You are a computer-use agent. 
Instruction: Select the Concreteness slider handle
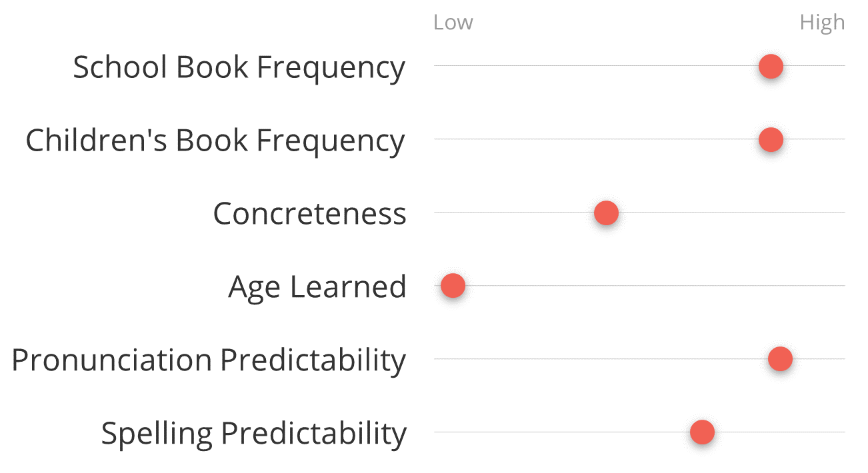pyautogui.click(x=606, y=213)
